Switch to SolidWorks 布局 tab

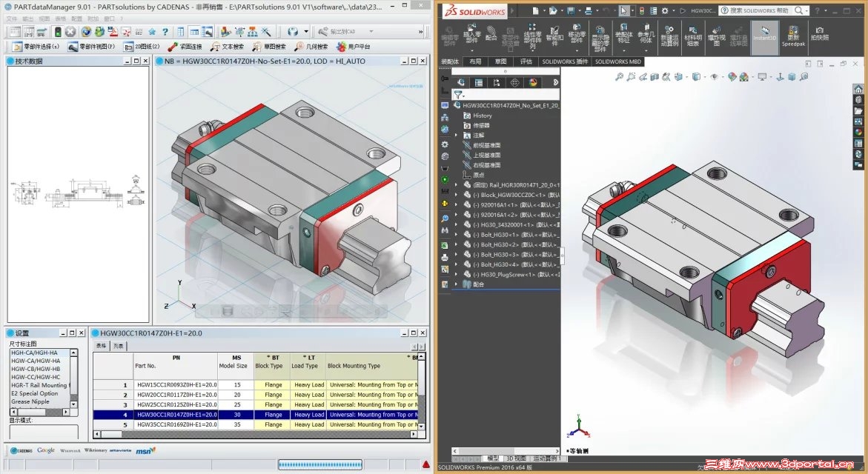pos(476,61)
